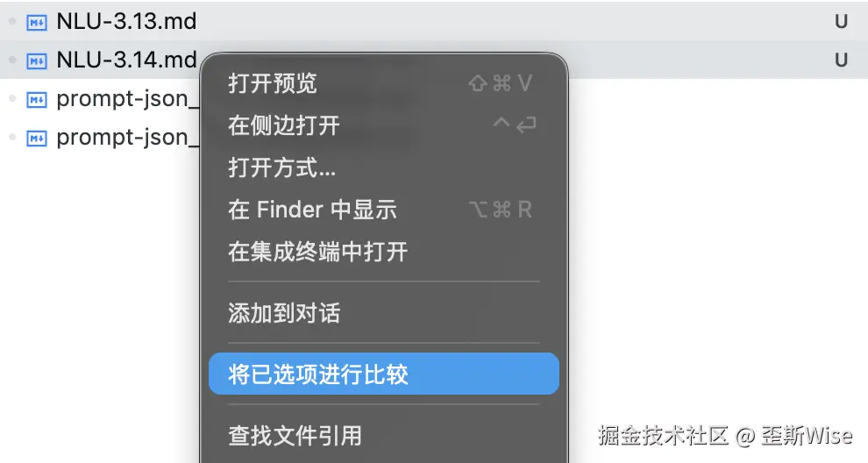Click the Markdown icon of NLU-3.14.md
This screenshot has height=463, width=868.
tap(37, 61)
